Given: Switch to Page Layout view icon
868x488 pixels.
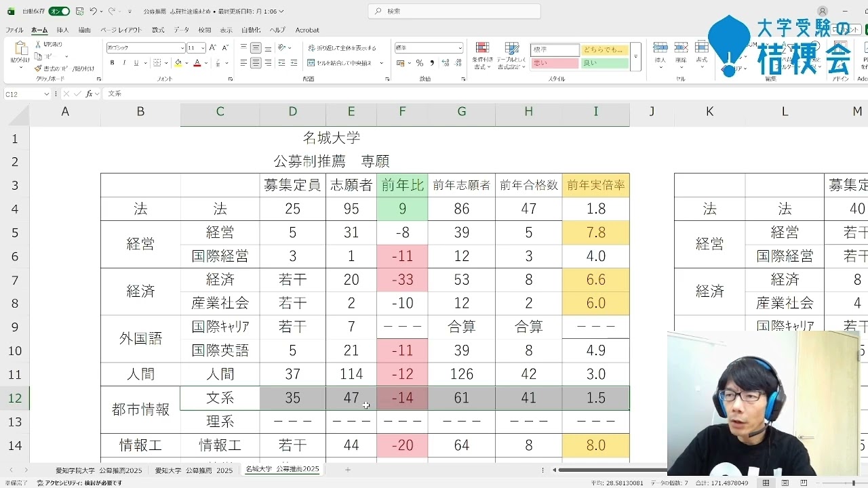Looking at the screenshot, I should tap(785, 483).
